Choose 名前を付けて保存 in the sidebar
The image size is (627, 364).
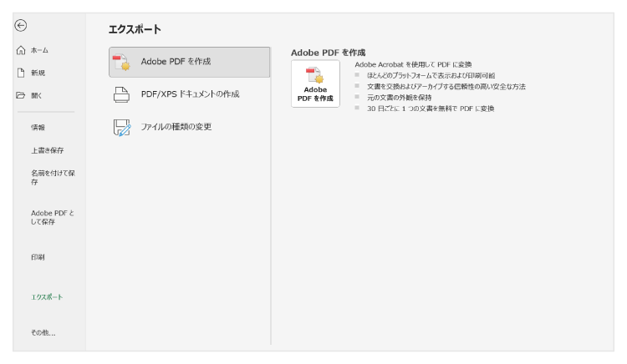53,177
